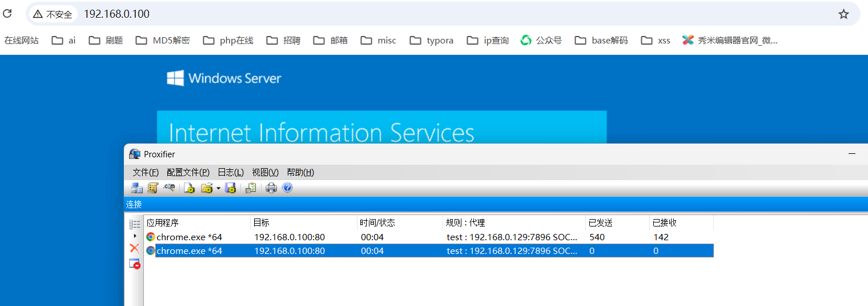Reload the browser page
Viewport: 868px width, 306px height.
[x=7, y=14]
